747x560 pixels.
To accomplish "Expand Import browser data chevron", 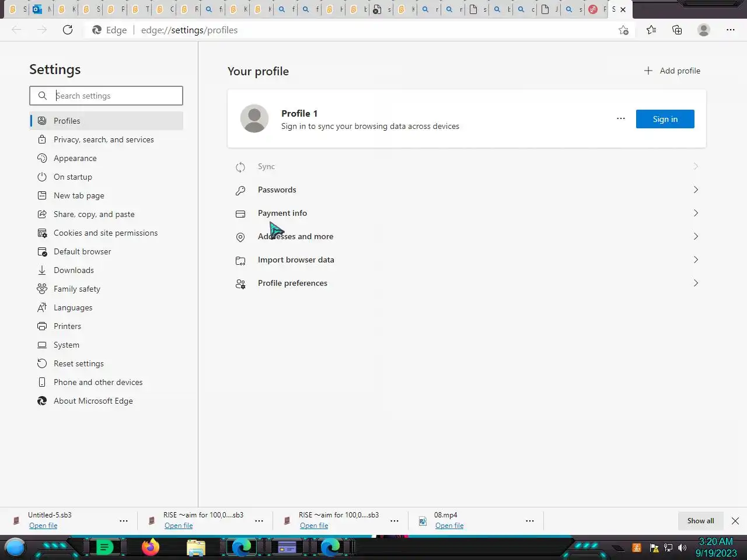I will [696, 260].
